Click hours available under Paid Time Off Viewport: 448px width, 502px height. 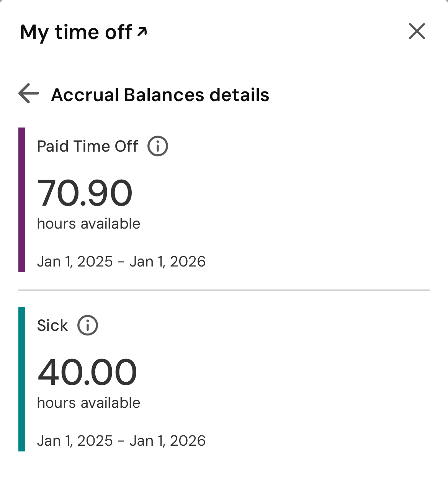tap(88, 224)
